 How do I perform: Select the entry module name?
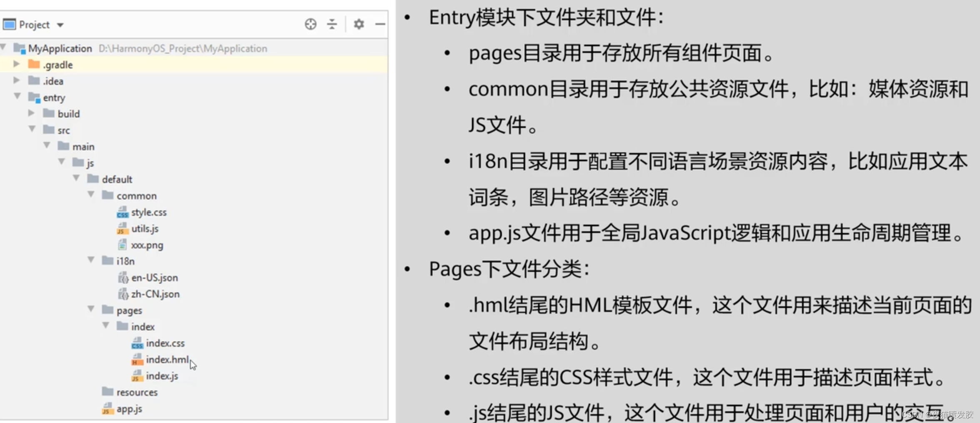coord(54,98)
